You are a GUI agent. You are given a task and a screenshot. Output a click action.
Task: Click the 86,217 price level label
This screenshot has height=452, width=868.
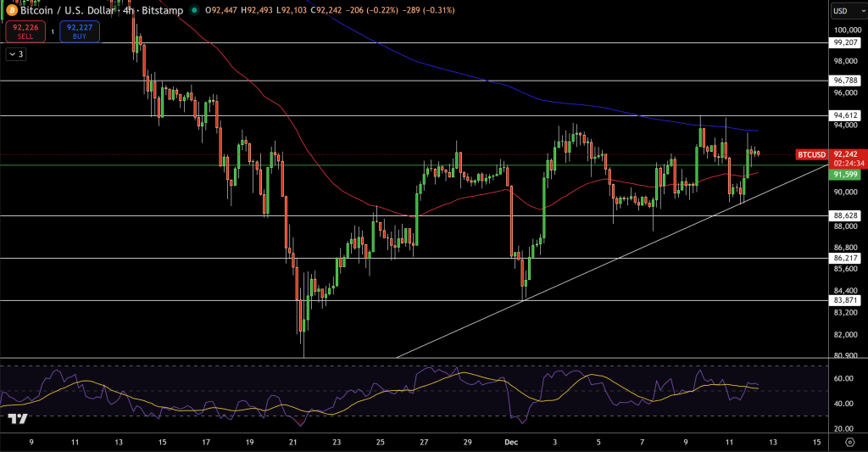tap(845, 258)
